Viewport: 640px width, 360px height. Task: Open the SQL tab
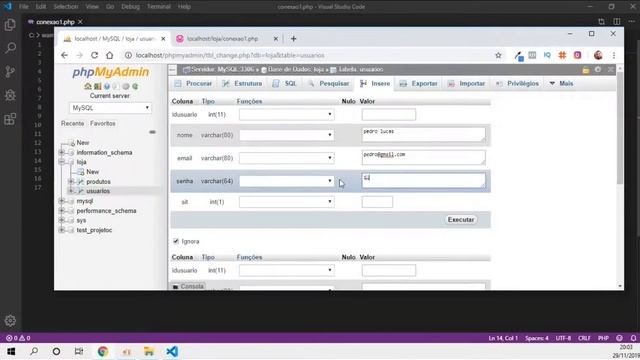click(x=284, y=83)
